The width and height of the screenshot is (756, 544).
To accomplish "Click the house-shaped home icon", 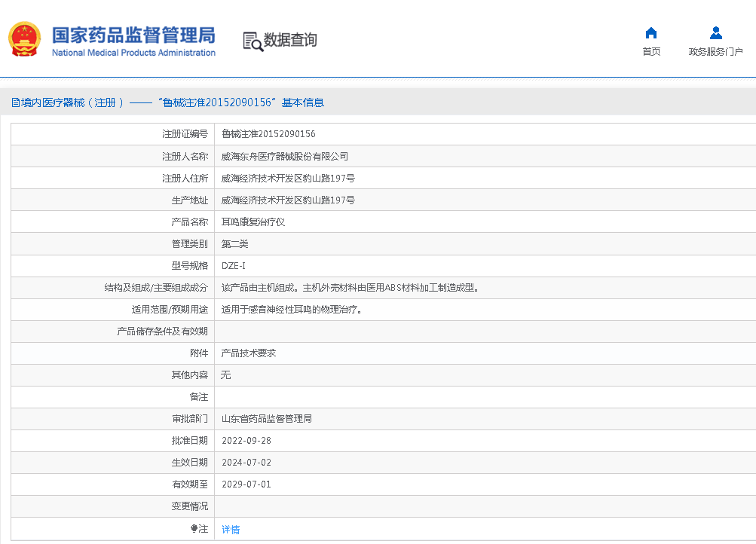I will 651,33.
